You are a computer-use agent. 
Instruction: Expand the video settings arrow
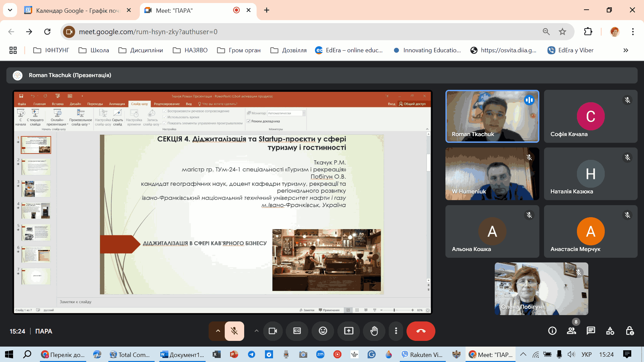(256, 331)
